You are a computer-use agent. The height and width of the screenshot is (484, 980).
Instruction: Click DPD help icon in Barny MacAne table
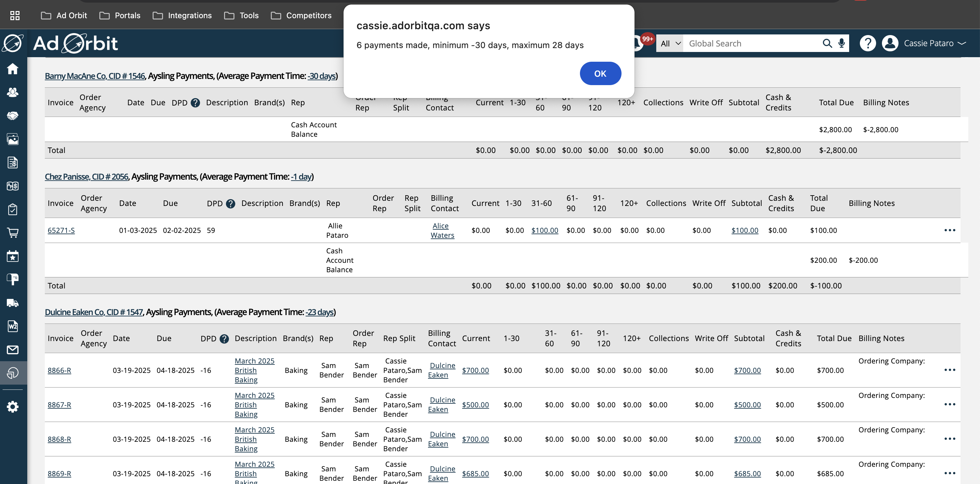(x=195, y=103)
